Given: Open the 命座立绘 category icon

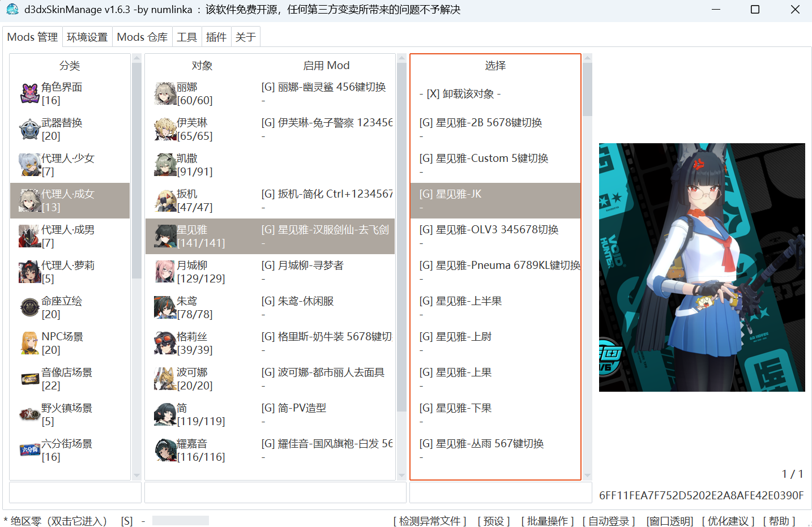Looking at the screenshot, I should tap(29, 307).
